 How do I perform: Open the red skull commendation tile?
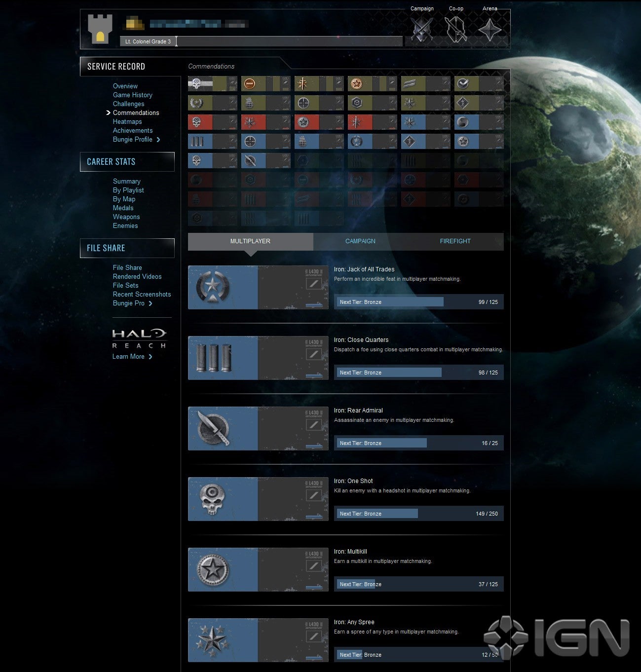click(x=213, y=122)
